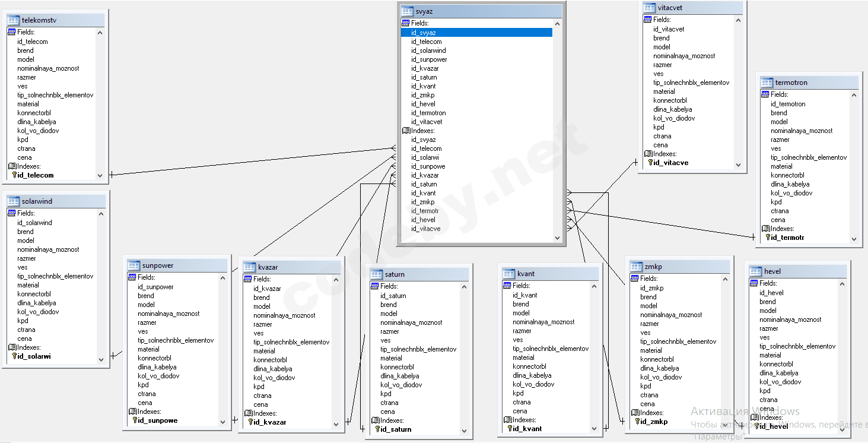Click the telekomstv table icon
Viewport: 868px width, 443px height.
click(13, 20)
